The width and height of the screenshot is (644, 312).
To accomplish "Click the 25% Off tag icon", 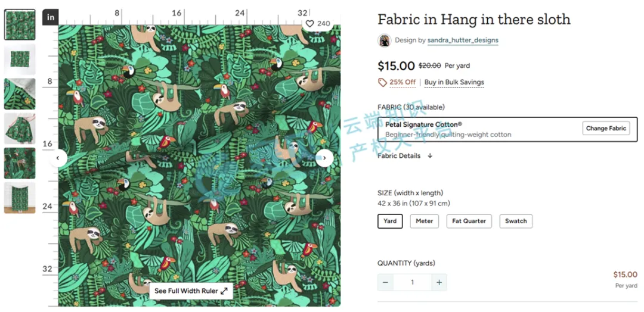I will point(383,82).
